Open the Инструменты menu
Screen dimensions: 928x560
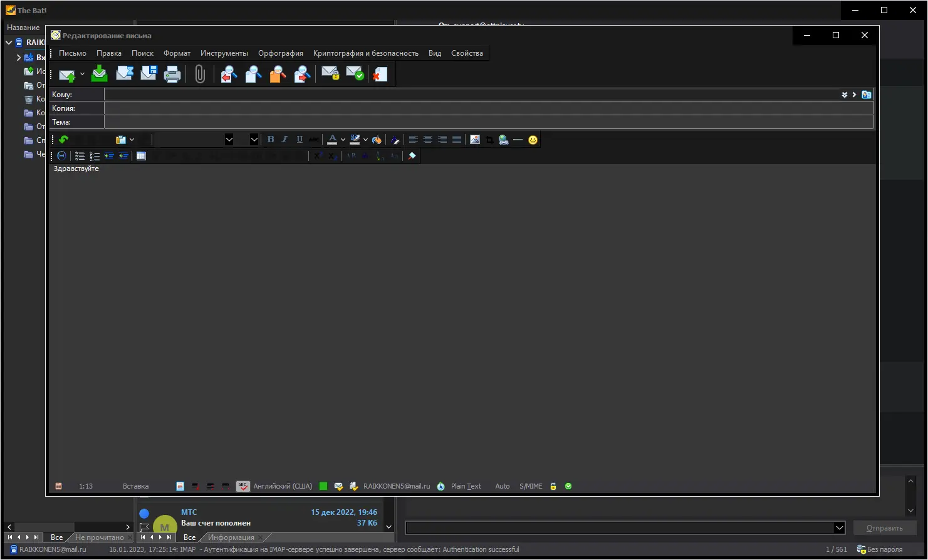click(x=224, y=53)
